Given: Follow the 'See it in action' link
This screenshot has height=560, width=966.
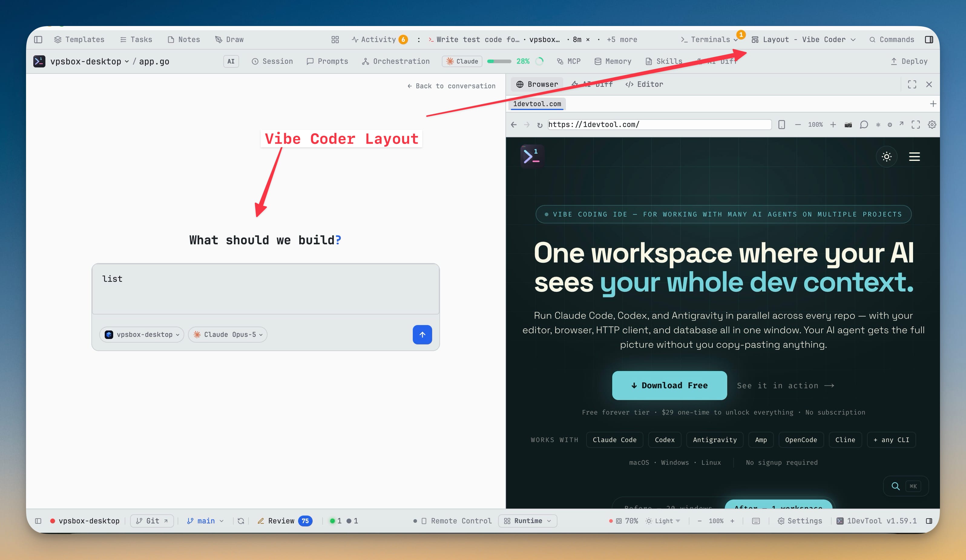Looking at the screenshot, I should (785, 386).
